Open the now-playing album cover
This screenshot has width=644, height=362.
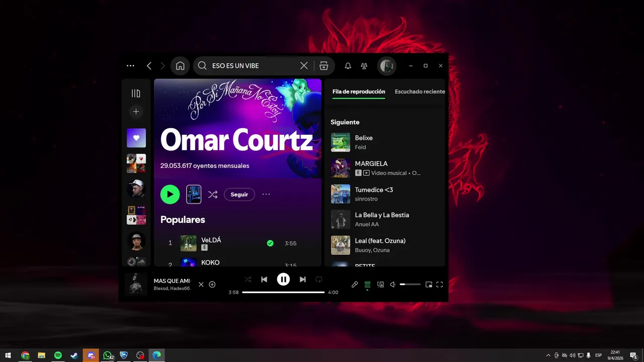136,284
